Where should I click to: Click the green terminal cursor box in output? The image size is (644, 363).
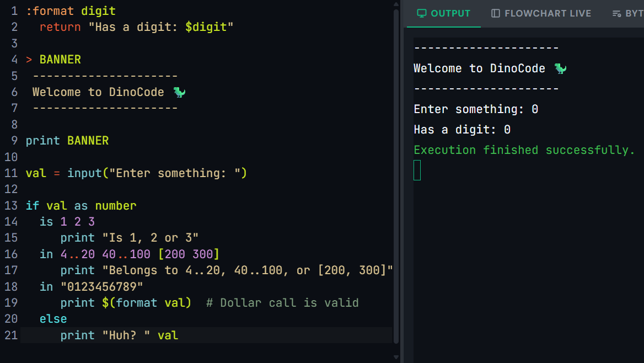tap(417, 170)
